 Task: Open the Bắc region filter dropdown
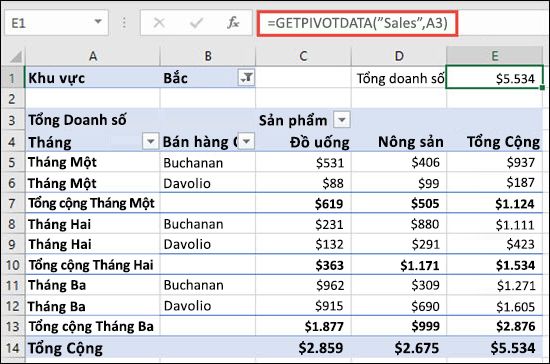click(x=246, y=77)
